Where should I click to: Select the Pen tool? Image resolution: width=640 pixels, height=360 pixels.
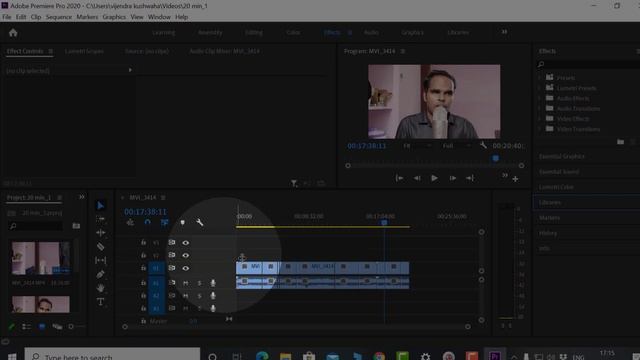[x=100, y=274]
